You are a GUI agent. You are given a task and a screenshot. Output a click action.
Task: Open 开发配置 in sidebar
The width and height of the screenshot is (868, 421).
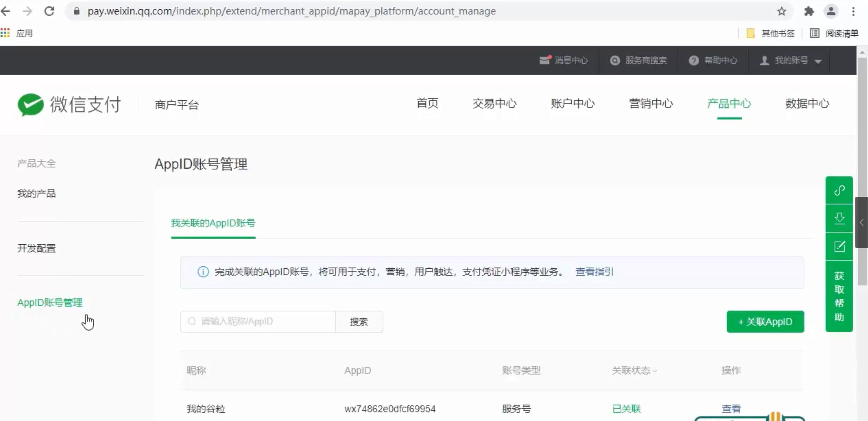point(37,248)
